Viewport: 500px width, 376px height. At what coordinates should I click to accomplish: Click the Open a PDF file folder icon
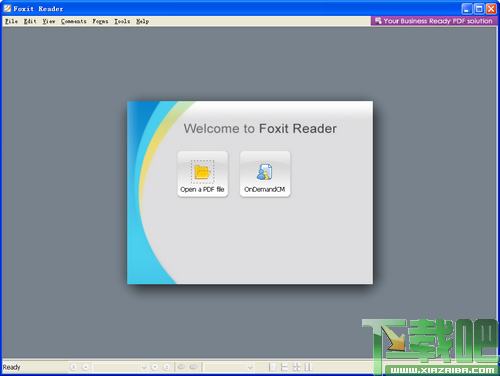(x=202, y=172)
